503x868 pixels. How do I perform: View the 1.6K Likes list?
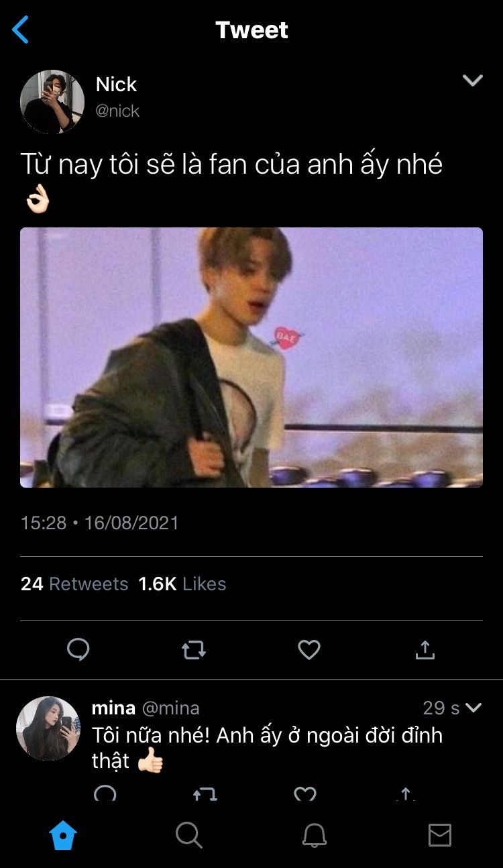click(182, 584)
